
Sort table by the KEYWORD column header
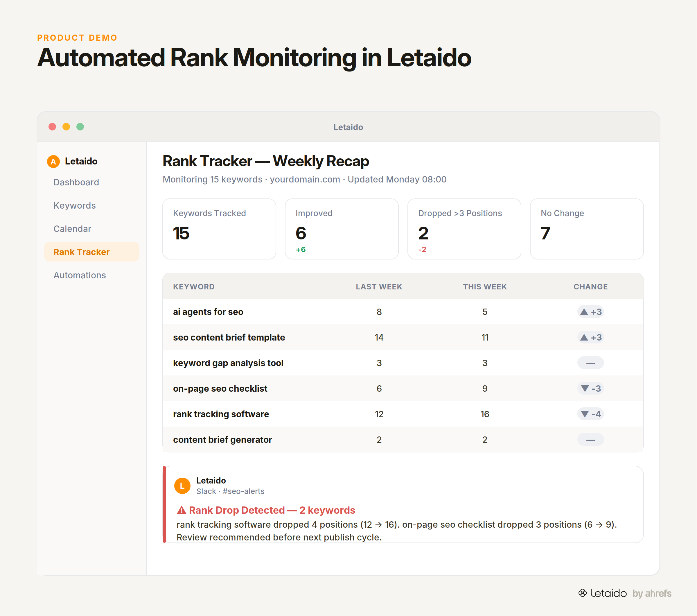click(194, 286)
